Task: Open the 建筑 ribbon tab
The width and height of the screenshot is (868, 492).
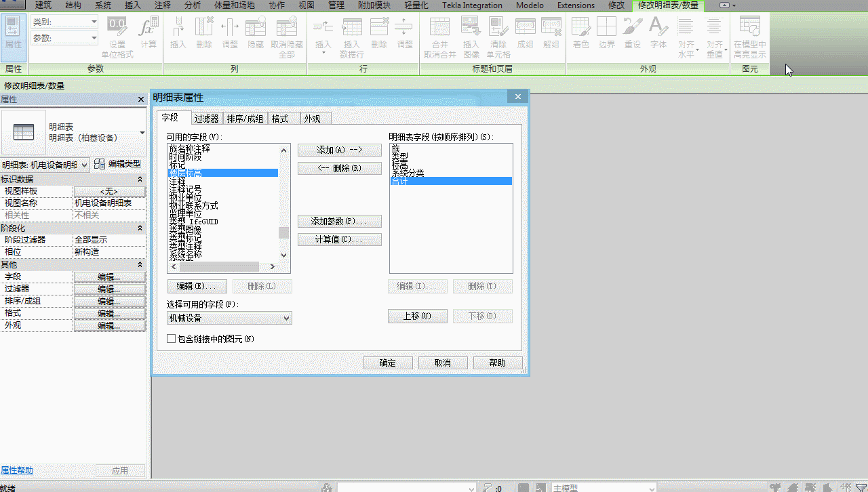Action: pos(43,5)
